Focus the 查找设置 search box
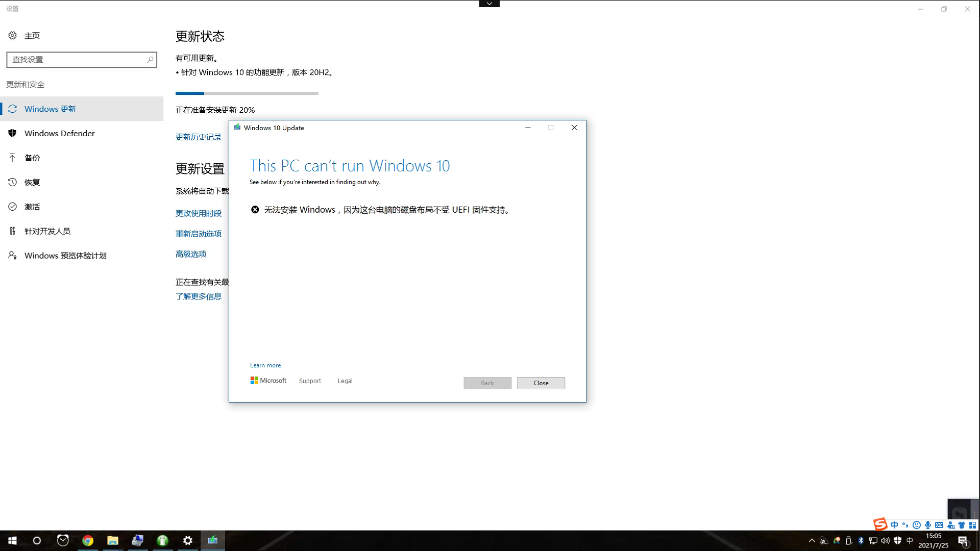Image resolution: width=980 pixels, height=551 pixels. (82, 60)
